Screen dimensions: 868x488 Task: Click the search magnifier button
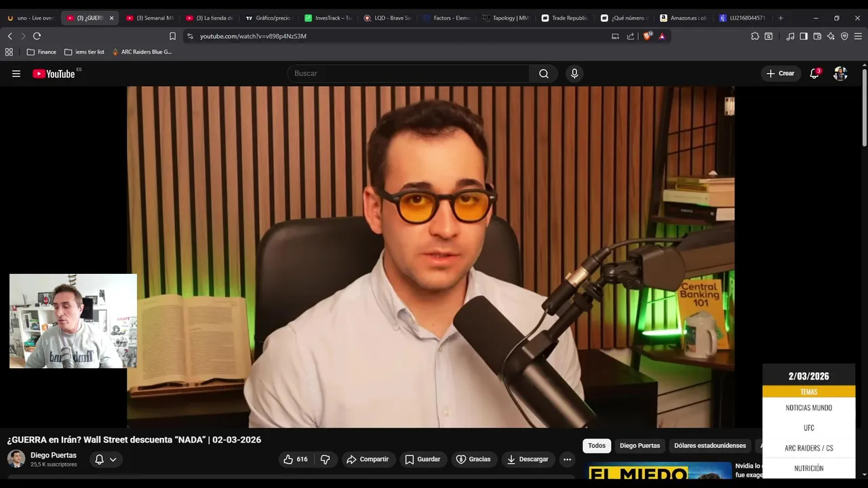tap(544, 73)
